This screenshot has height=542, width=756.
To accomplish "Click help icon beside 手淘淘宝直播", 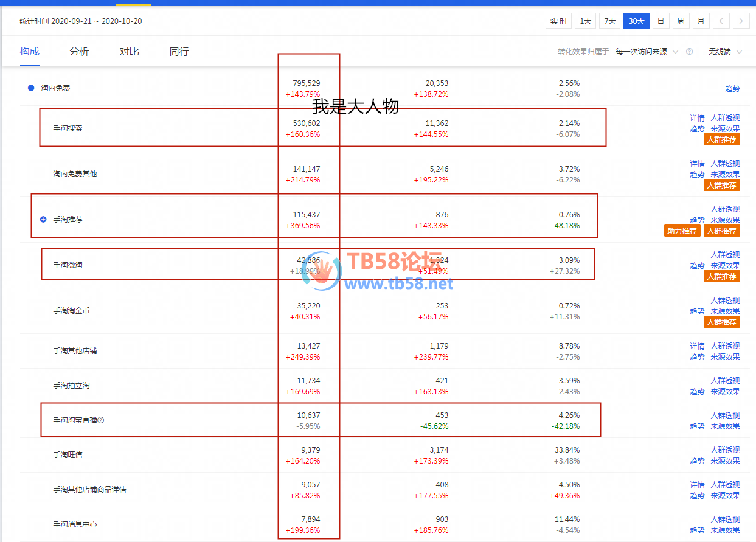I will pyautogui.click(x=101, y=420).
